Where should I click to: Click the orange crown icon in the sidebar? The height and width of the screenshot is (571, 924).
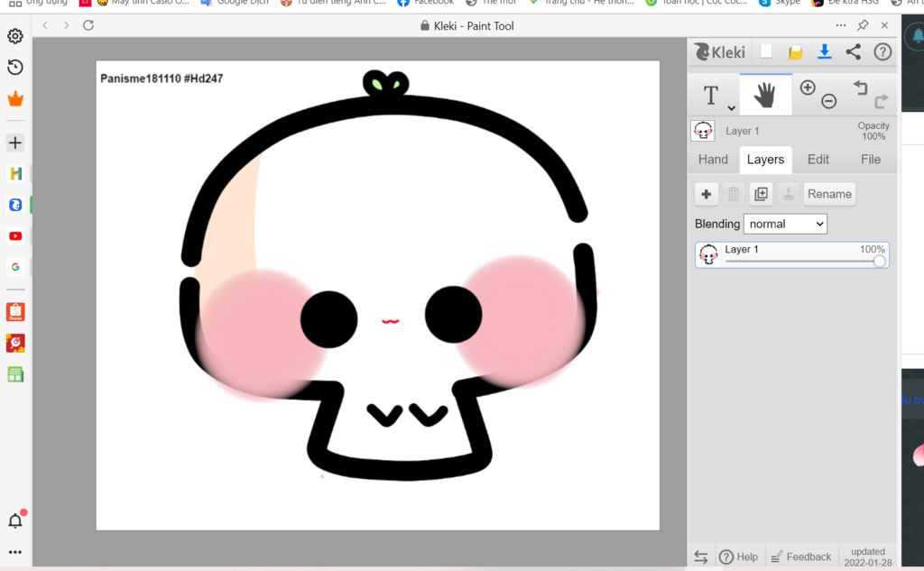point(15,98)
